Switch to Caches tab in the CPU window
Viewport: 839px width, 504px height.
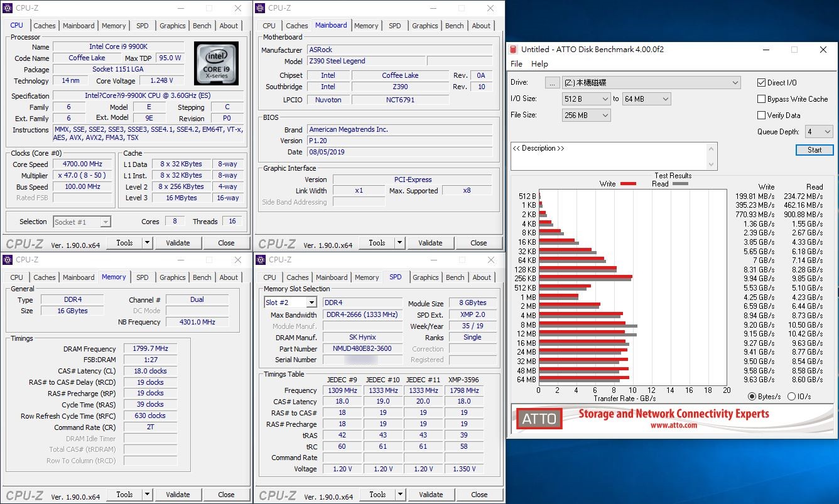tap(45, 26)
